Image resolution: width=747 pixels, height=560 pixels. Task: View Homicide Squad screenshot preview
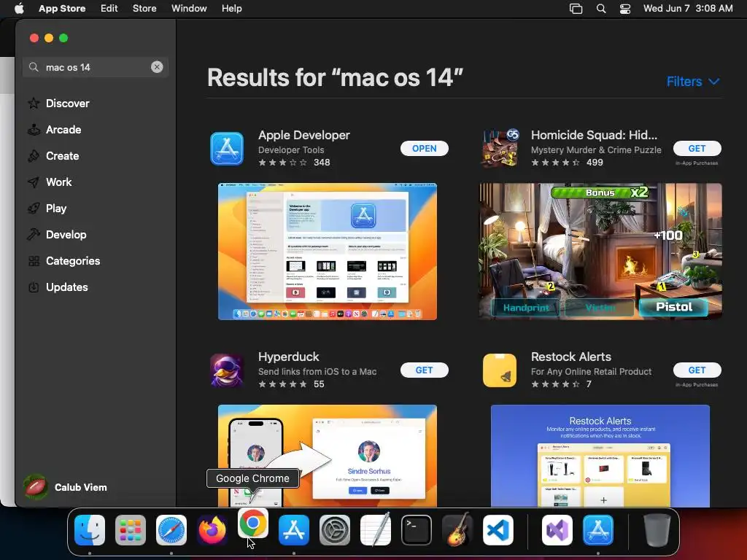click(x=600, y=252)
